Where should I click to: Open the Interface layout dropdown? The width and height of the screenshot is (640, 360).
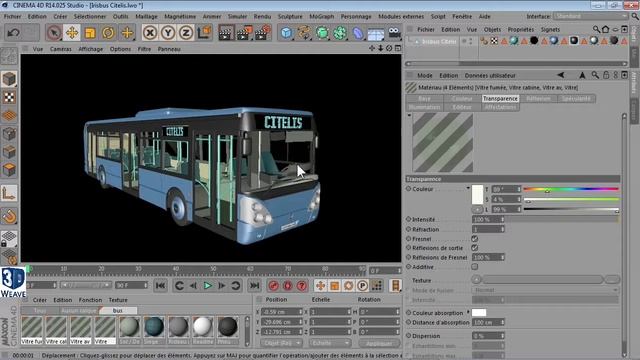(x=590, y=16)
